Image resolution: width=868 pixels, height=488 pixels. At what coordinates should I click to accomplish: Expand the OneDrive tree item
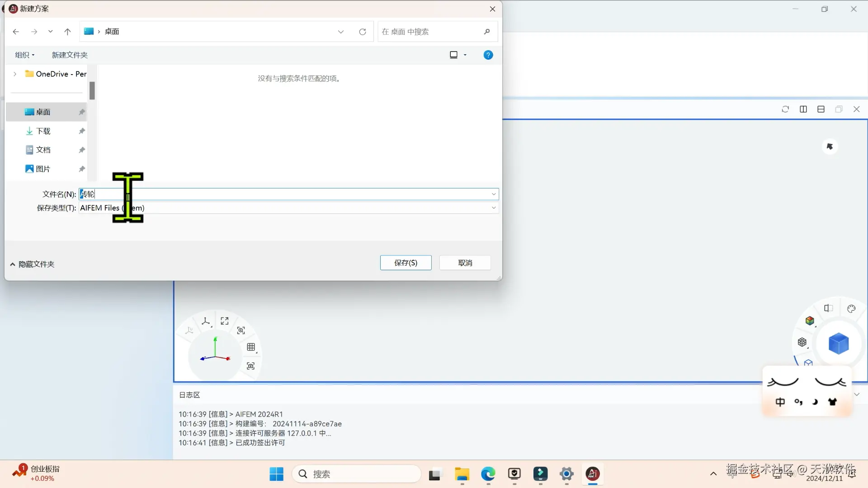pos(15,74)
